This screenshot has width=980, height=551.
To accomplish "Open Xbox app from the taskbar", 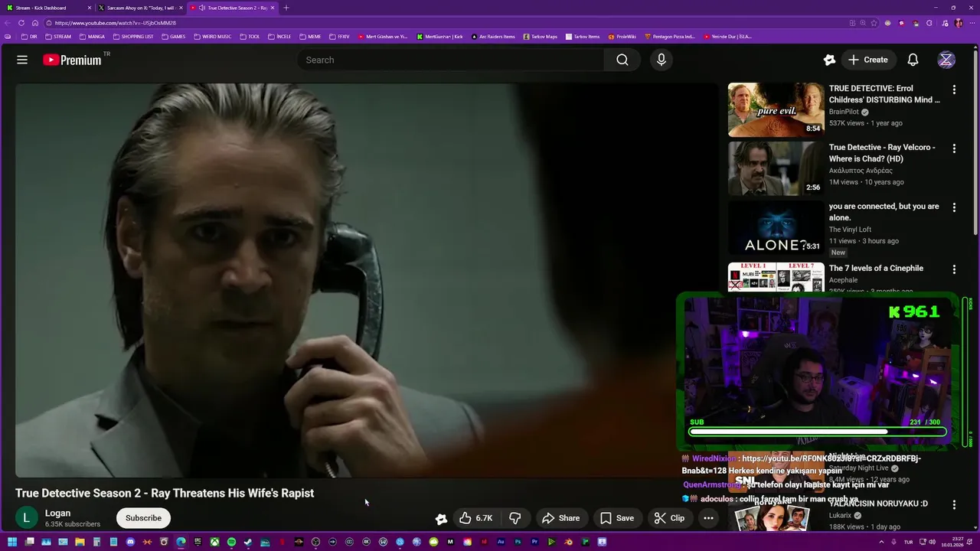I will (214, 542).
